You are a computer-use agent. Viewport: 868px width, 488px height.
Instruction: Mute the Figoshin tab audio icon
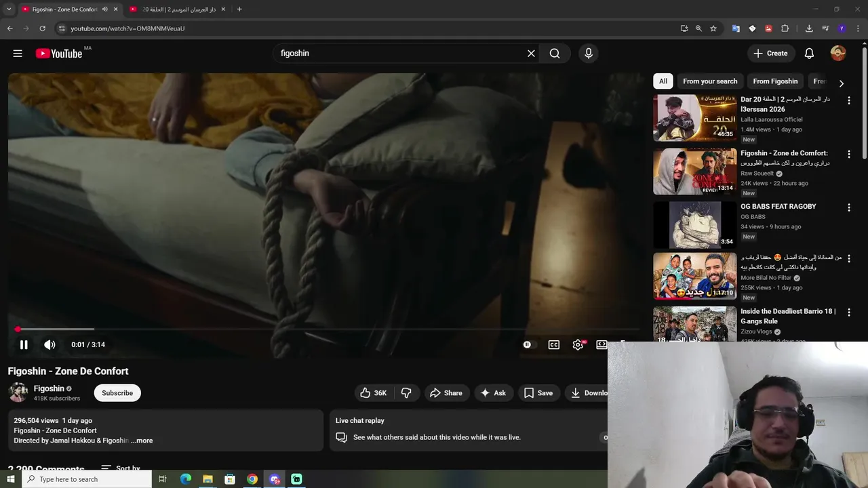coord(104,9)
